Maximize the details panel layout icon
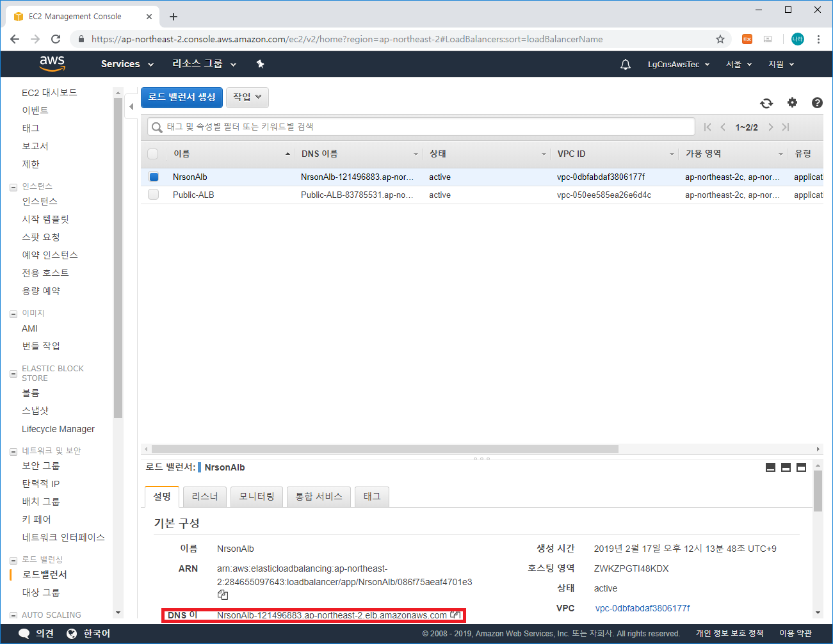 (802, 467)
